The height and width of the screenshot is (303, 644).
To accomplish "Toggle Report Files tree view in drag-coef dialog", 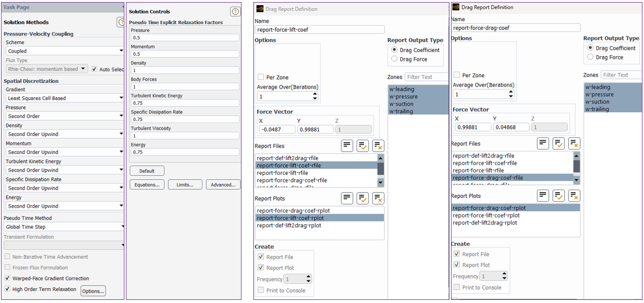I will [543, 144].
